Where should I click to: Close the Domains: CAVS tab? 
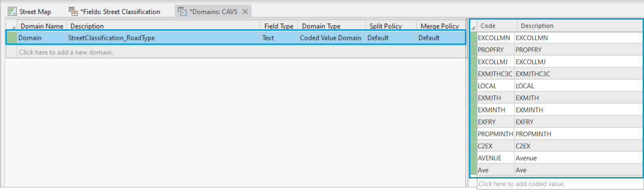245,12
